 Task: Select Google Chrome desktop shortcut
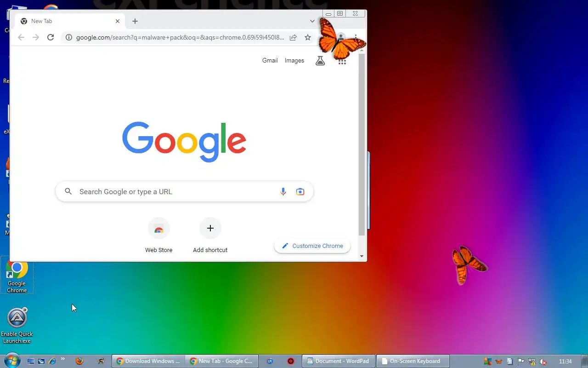point(17,276)
